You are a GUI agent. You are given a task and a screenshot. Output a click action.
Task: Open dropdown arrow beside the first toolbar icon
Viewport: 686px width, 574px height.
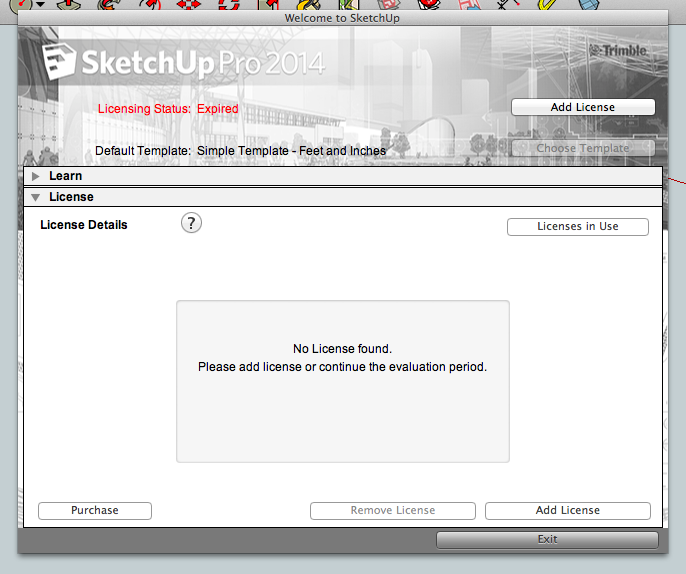click(40, 4)
